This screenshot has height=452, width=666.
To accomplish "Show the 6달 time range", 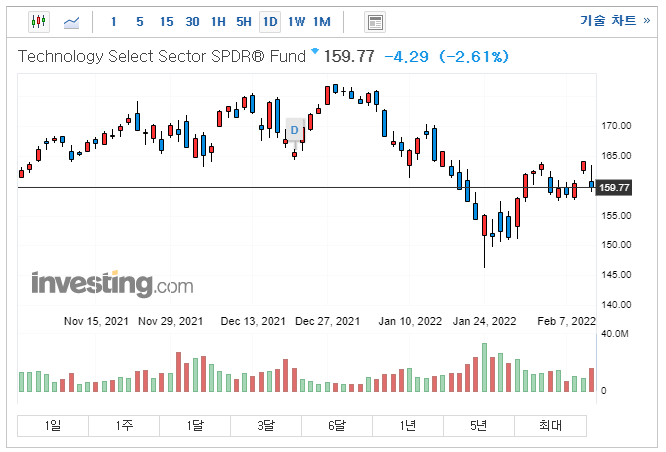I will pos(337,426).
